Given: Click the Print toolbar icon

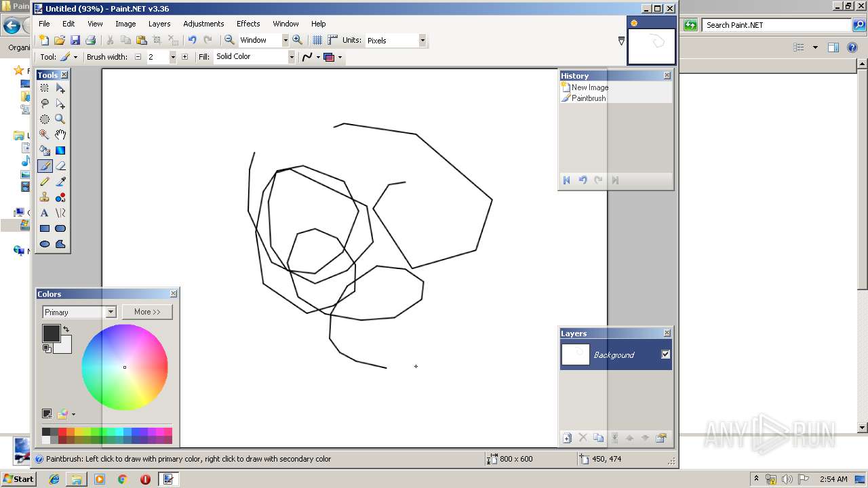Looking at the screenshot, I should point(91,40).
